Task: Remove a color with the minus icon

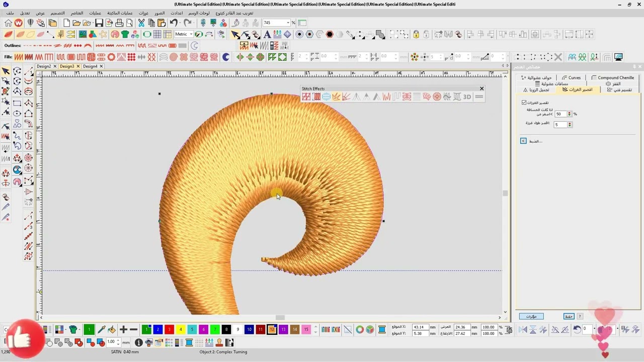Action: pyautogui.click(x=134, y=330)
